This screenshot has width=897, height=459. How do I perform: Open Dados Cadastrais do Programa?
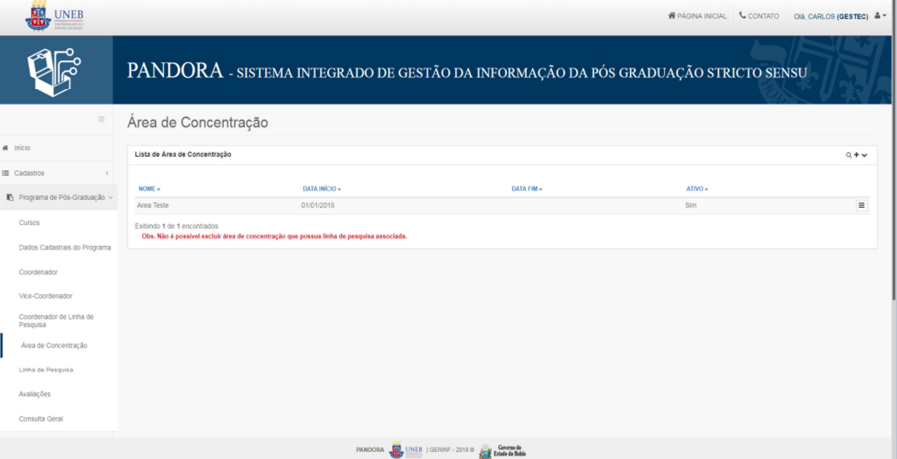(x=65, y=248)
